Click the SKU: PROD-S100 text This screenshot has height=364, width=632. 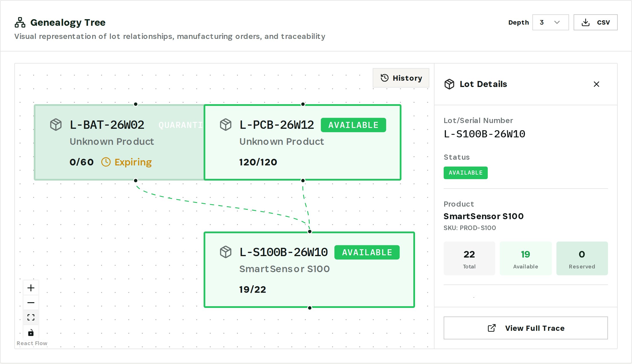point(470,228)
